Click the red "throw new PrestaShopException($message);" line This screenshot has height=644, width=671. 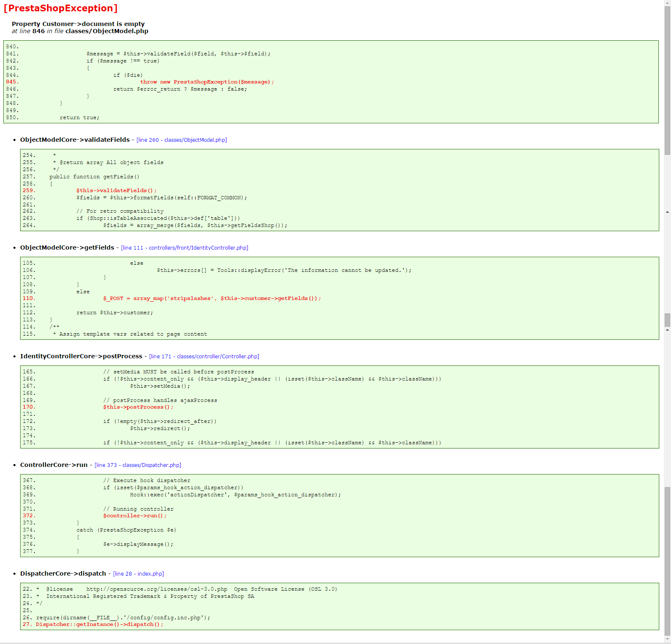coord(207,82)
